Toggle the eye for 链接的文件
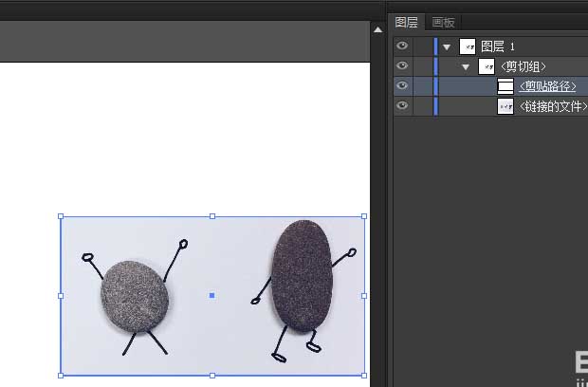Screen dimensions: 588x387 point(402,106)
